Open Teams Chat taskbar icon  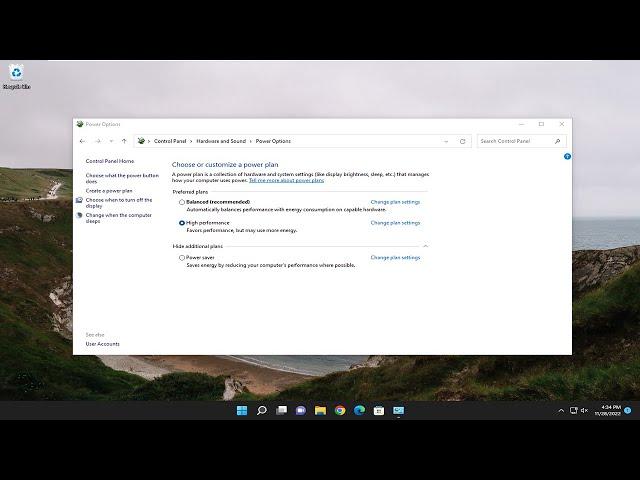coord(301,410)
